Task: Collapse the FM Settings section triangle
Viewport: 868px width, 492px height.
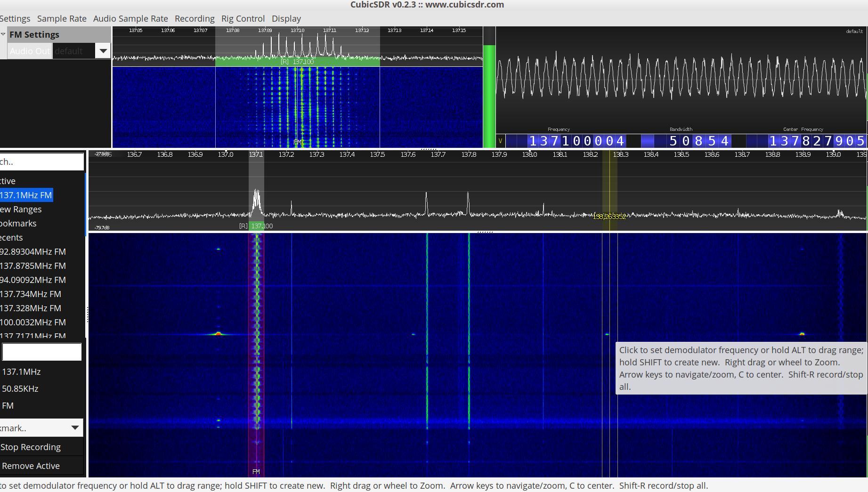Action: (x=3, y=34)
